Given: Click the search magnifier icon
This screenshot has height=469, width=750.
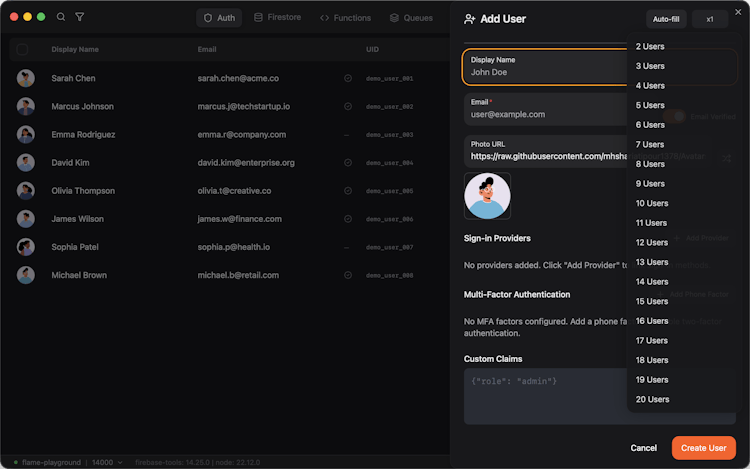Looking at the screenshot, I should tap(61, 17).
